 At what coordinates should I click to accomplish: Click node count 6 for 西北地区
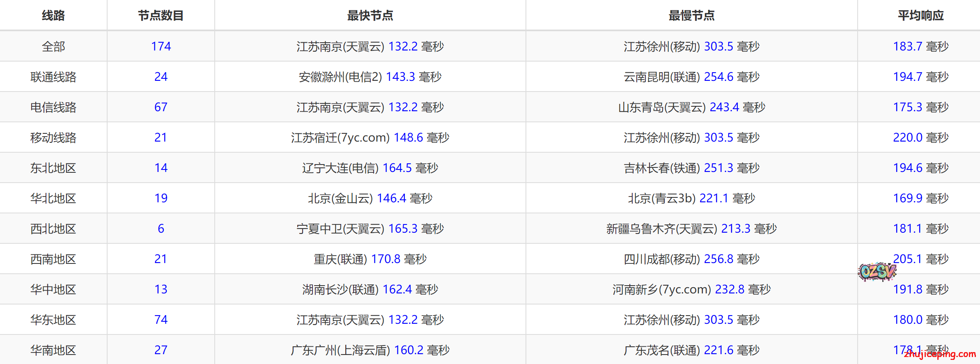[x=161, y=229]
